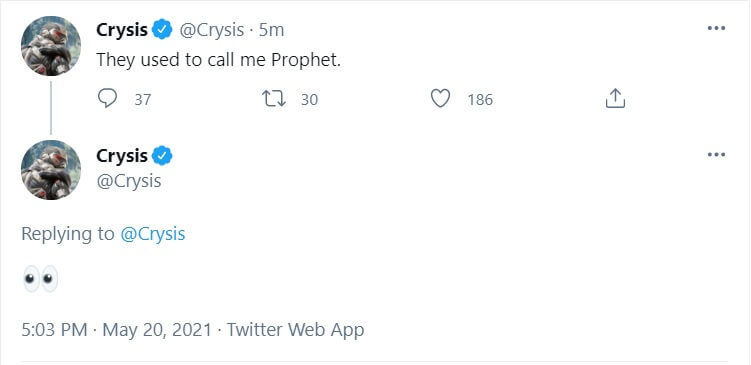Click @Crysis in the Replying to line
Screen dimensions: 751x365
pos(152,234)
